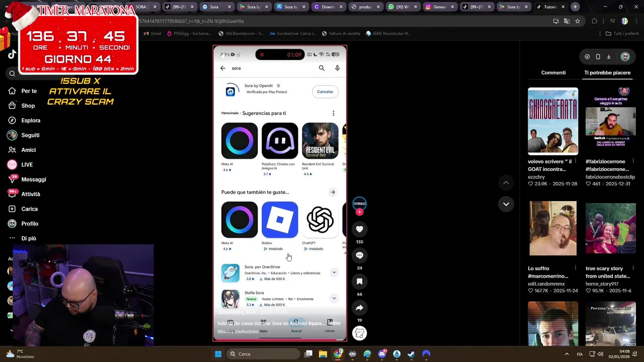Open the Lo soffro #marcomerrino video thumbnail
This screenshot has width=644, height=362.
(x=553, y=228)
